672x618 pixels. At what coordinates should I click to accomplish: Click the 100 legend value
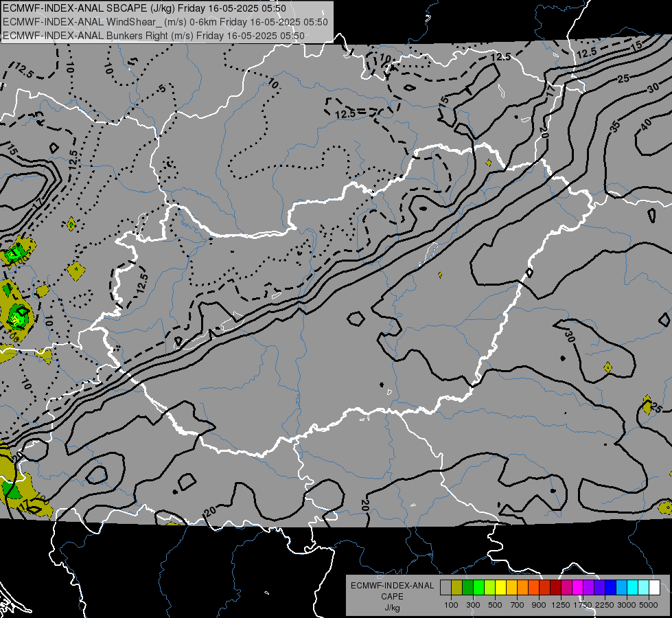(451, 605)
